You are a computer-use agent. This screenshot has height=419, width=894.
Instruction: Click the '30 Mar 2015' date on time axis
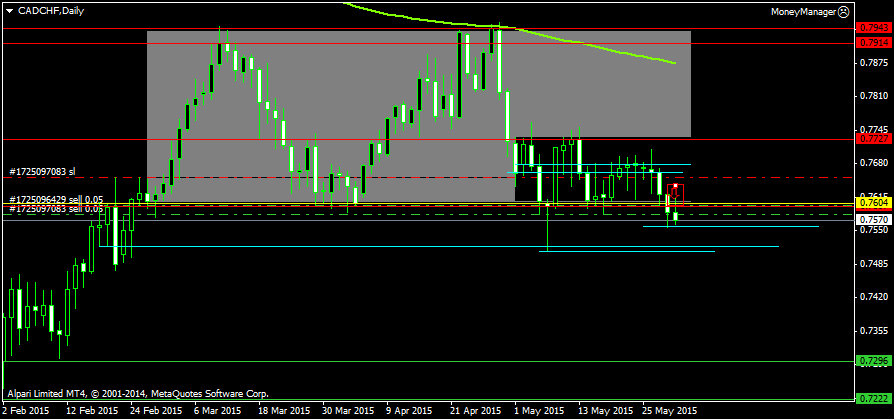tap(347, 410)
